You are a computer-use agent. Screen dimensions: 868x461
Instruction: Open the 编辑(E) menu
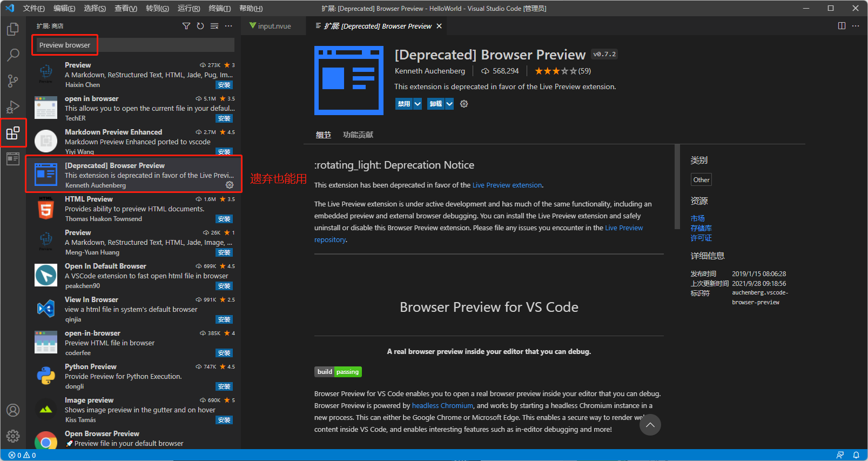pos(64,8)
